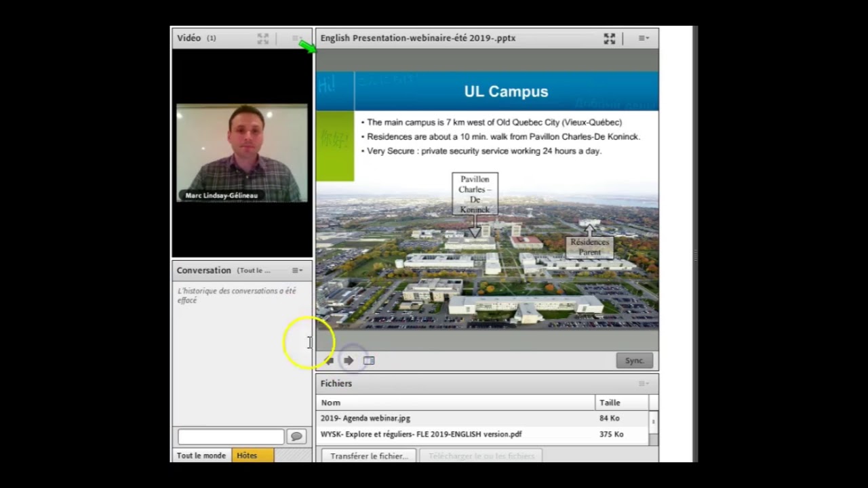Go to the next slide arrow
Image resolution: width=868 pixels, height=488 pixels.
click(349, 361)
